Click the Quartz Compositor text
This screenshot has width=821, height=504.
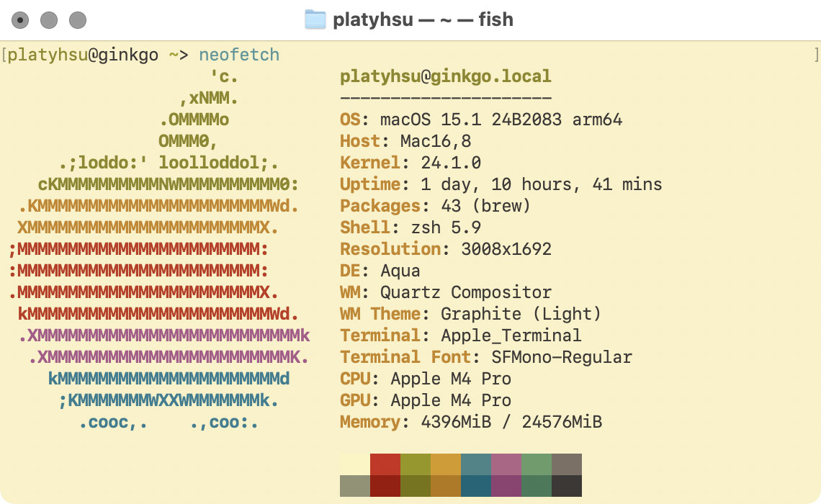(465, 292)
